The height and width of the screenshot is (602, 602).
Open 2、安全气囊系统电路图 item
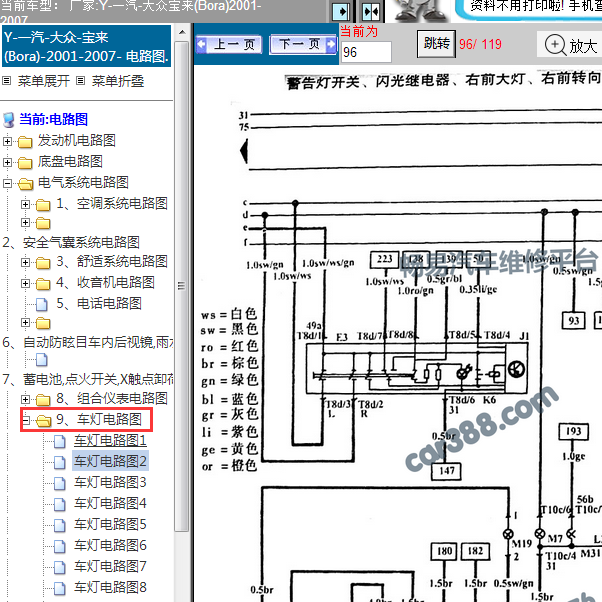click(x=71, y=242)
